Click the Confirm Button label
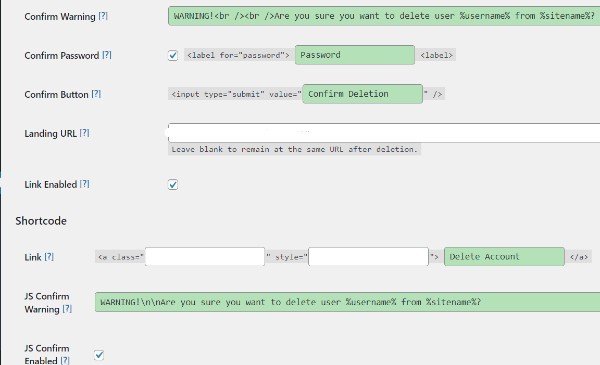 (56, 95)
